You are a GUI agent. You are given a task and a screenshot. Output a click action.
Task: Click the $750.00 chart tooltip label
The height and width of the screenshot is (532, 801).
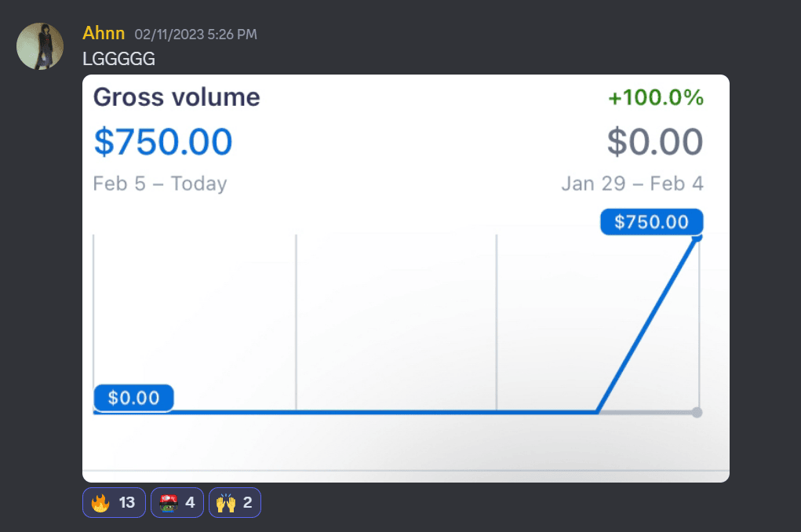[x=651, y=222]
